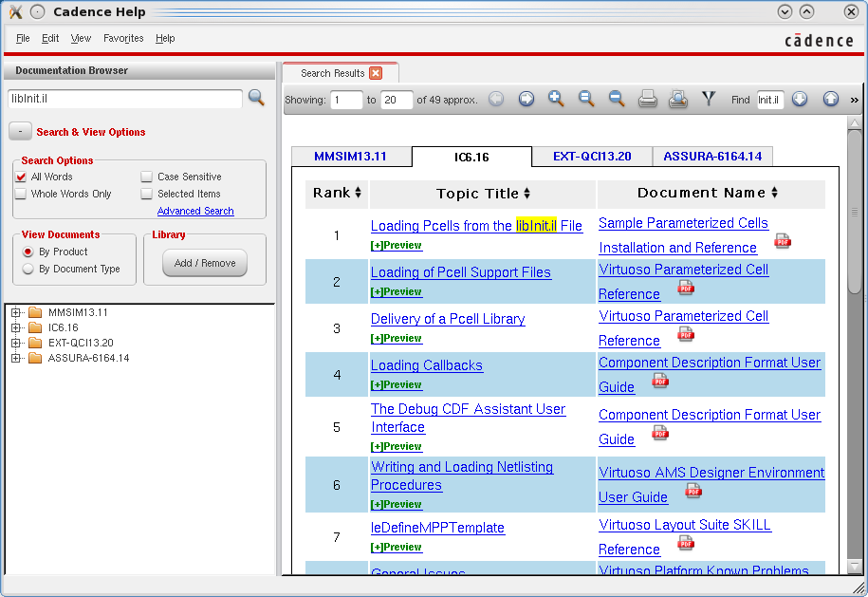The image size is (868, 597).
Task: Click the vertical scrollbar thumb
Action: (855, 212)
